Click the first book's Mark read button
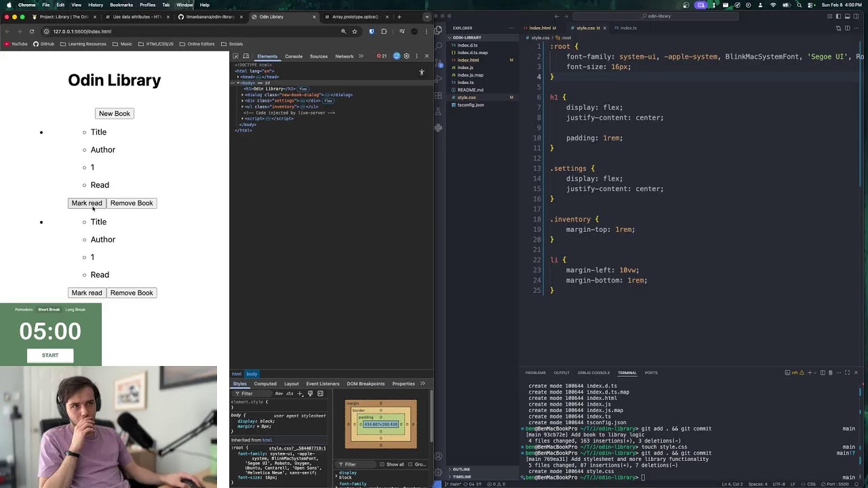The height and width of the screenshot is (488, 868). pyautogui.click(x=87, y=203)
